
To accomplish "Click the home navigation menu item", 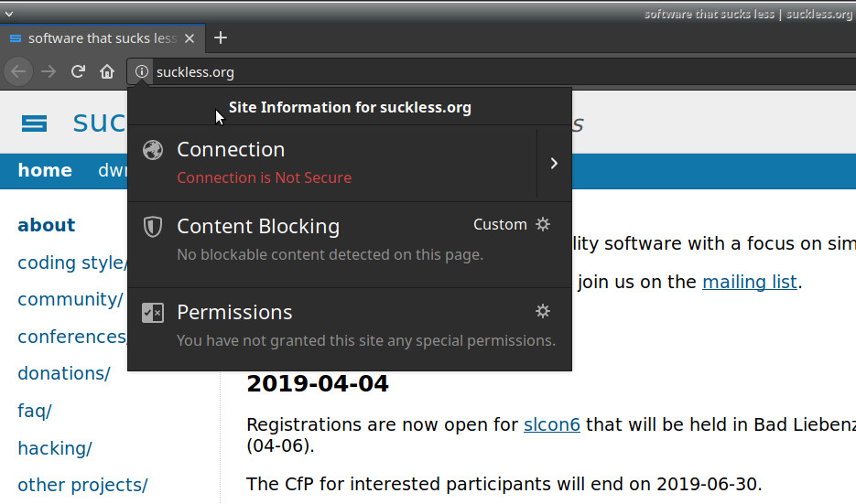I will pyautogui.click(x=45, y=170).
